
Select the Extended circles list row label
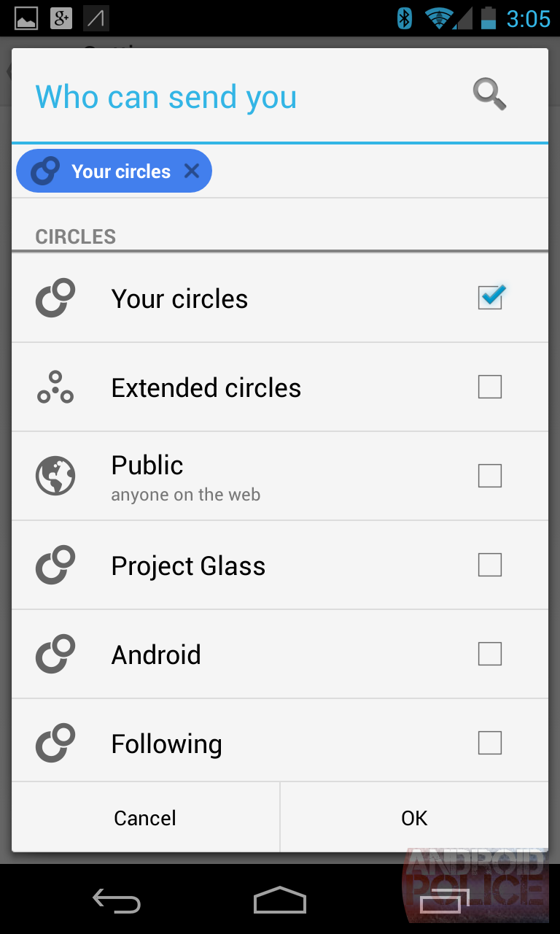click(x=206, y=388)
